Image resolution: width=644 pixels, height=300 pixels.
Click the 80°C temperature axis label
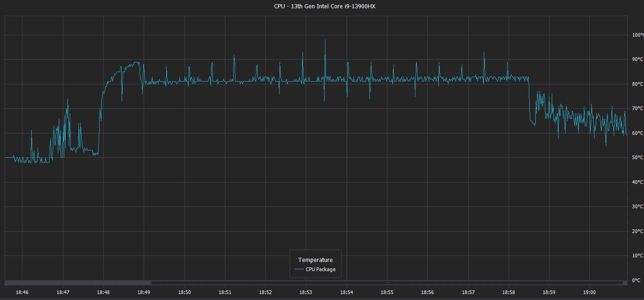click(638, 84)
